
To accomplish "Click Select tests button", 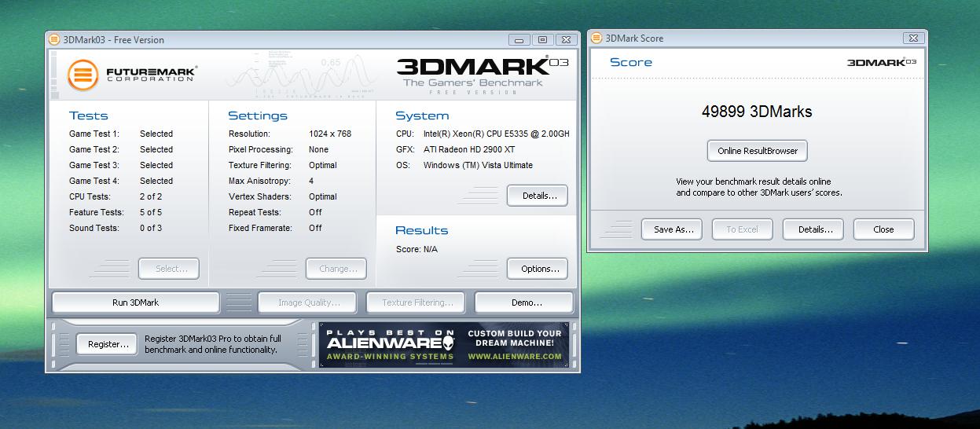I will [169, 269].
